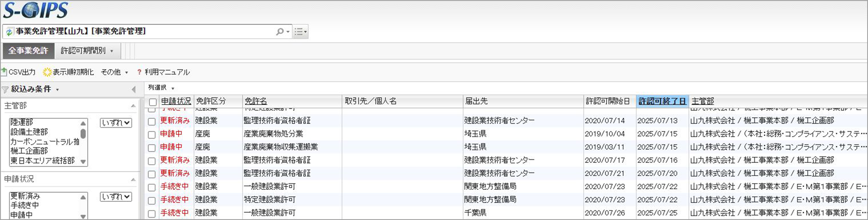Collapse the filter side panel arrow
Viewport: 868px width, 220px height.
point(133,90)
